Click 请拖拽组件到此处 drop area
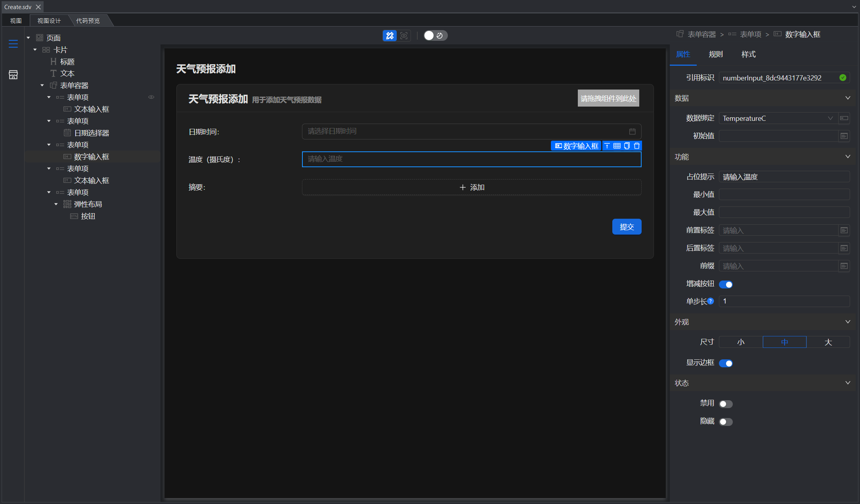The width and height of the screenshot is (860, 504). tap(608, 98)
